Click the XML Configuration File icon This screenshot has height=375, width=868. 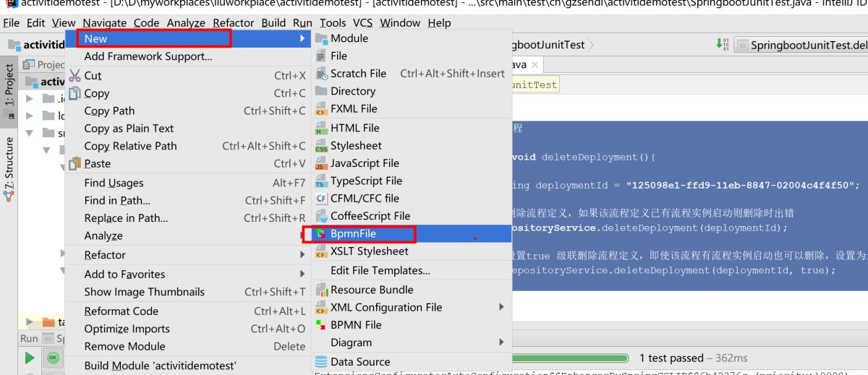pos(321,308)
